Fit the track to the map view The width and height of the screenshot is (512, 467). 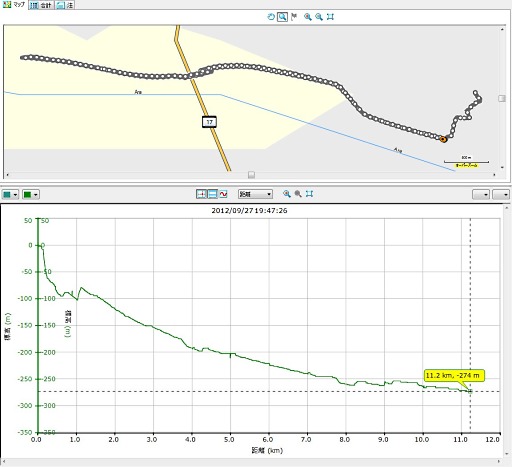click(330, 17)
